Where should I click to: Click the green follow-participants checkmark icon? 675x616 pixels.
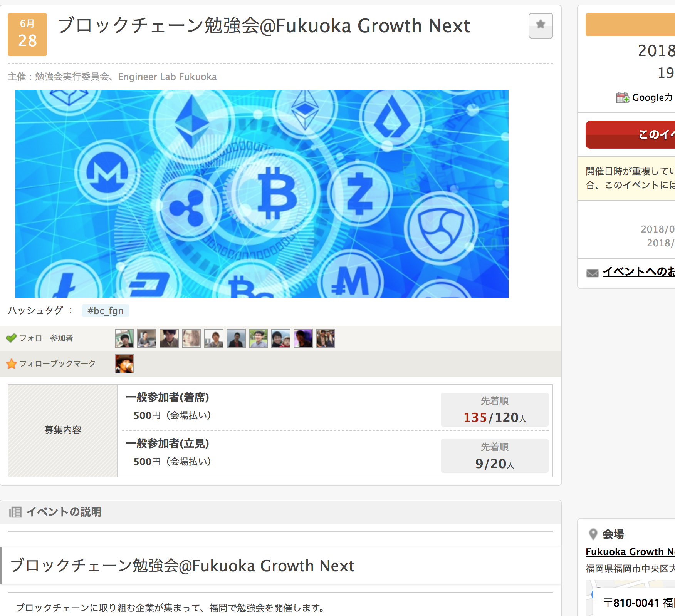point(12,338)
